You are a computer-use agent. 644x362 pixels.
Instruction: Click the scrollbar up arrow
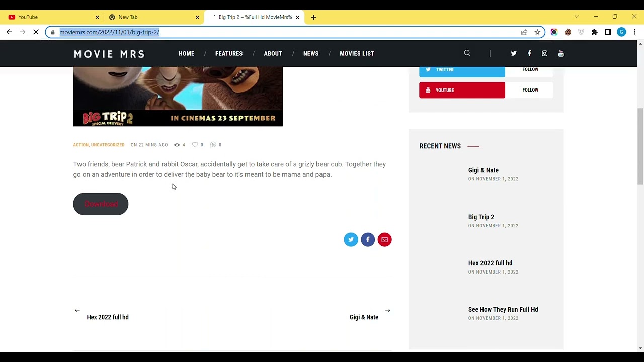coord(640,44)
